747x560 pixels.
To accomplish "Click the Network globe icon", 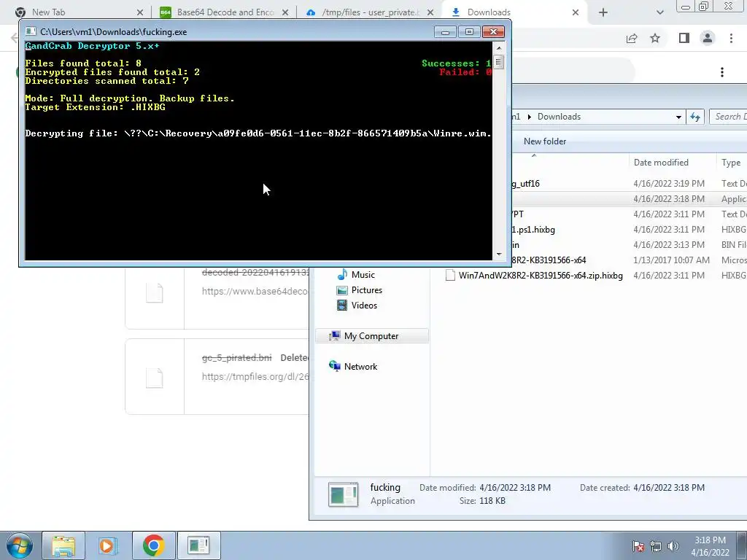I will [334, 366].
